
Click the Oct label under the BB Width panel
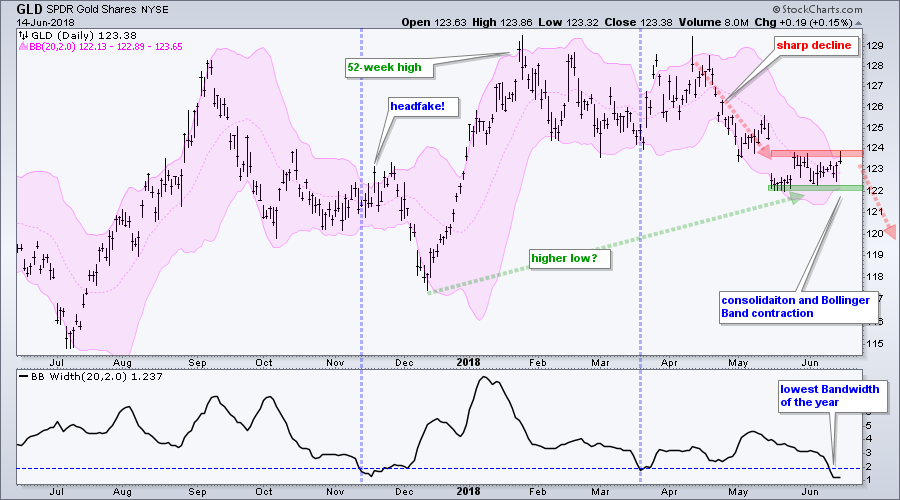point(263,492)
